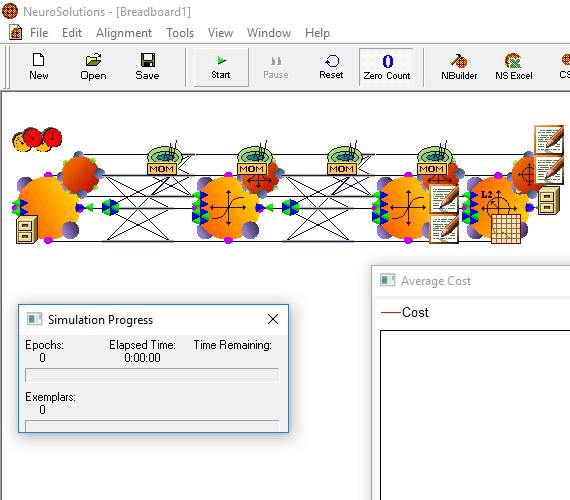The image size is (570, 500).
Task: Click the Epochs progress bar
Action: [x=152, y=375]
